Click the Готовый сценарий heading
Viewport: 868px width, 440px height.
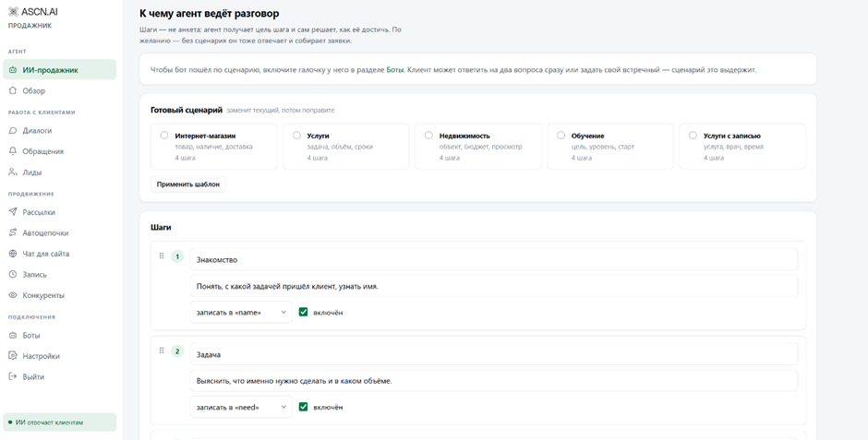point(187,110)
